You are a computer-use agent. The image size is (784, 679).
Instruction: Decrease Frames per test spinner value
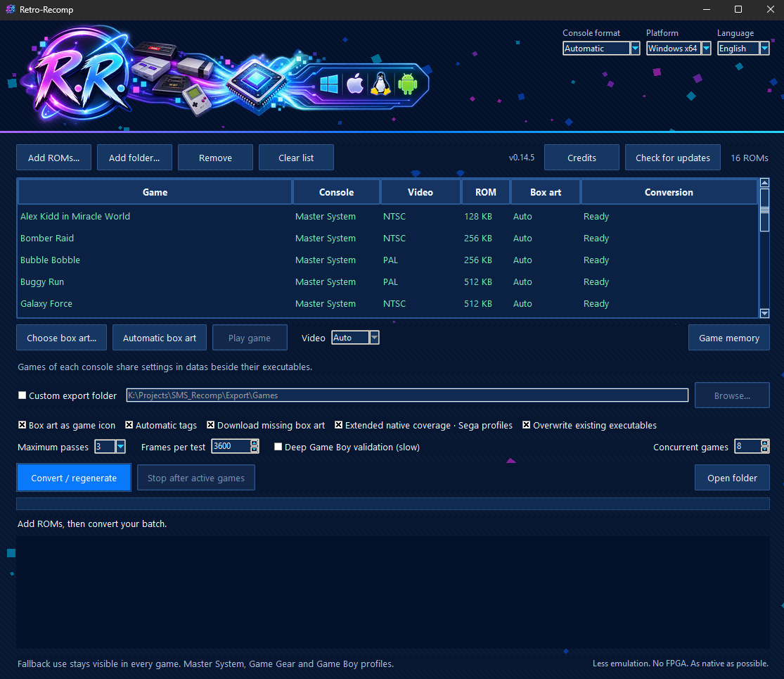(254, 450)
